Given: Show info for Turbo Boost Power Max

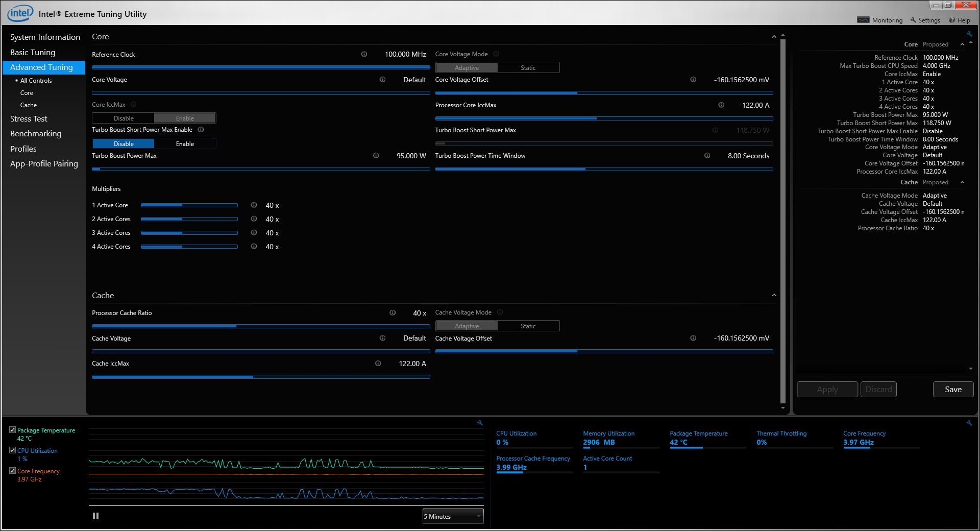Looking at the screenshot, I should pos(376,156).
